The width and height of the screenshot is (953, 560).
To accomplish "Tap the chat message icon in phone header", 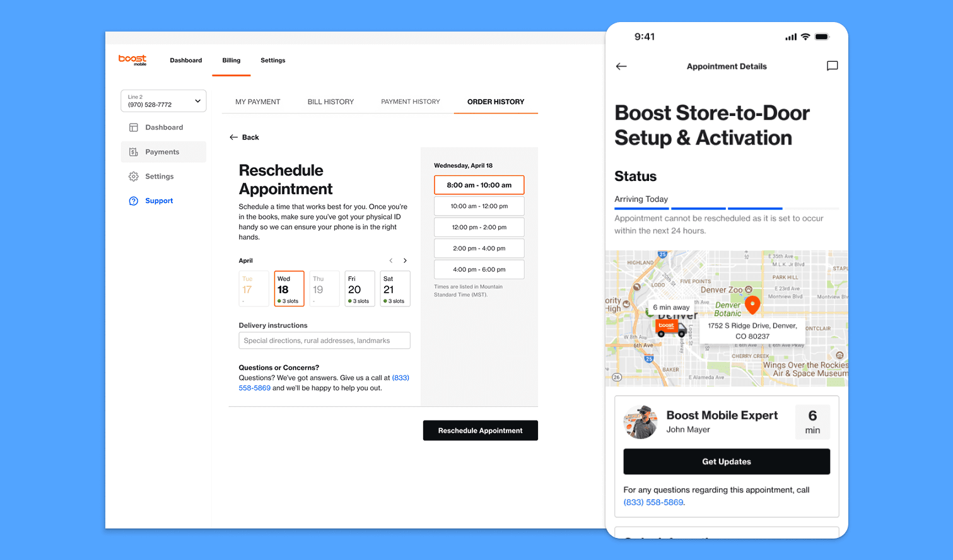I will (x=833, y=66).
